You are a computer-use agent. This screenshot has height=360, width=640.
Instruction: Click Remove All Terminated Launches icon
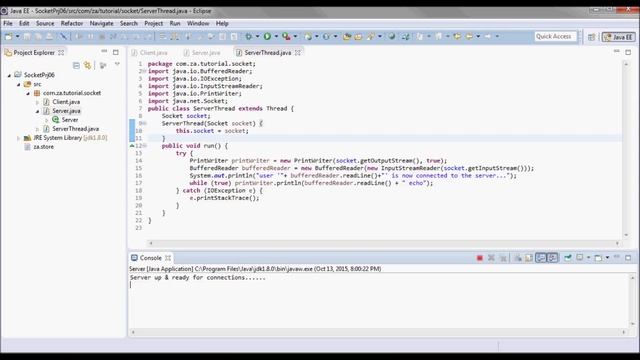click(x=503, y=258)
